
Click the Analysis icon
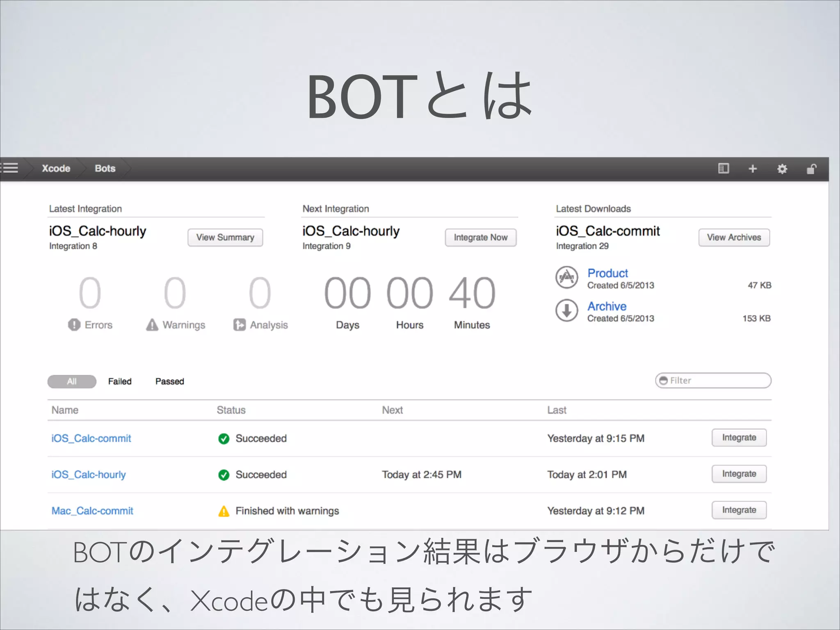(240, 325)
